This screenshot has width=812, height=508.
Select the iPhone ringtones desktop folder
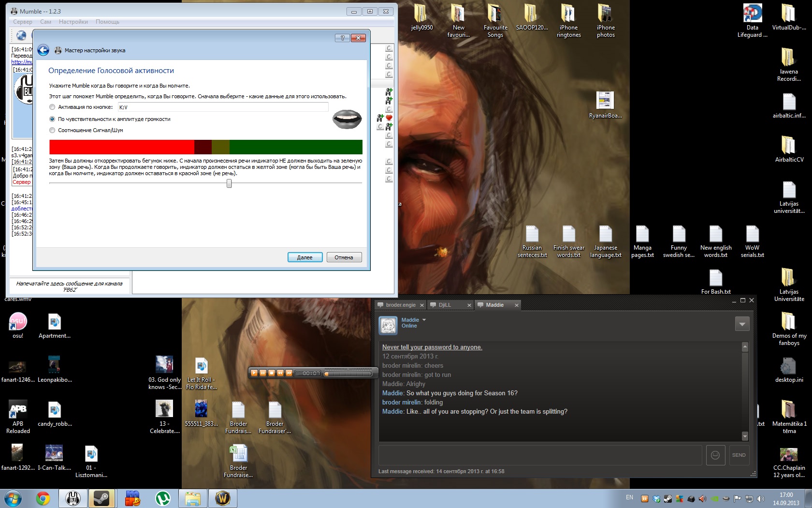(x=569, y=21)
